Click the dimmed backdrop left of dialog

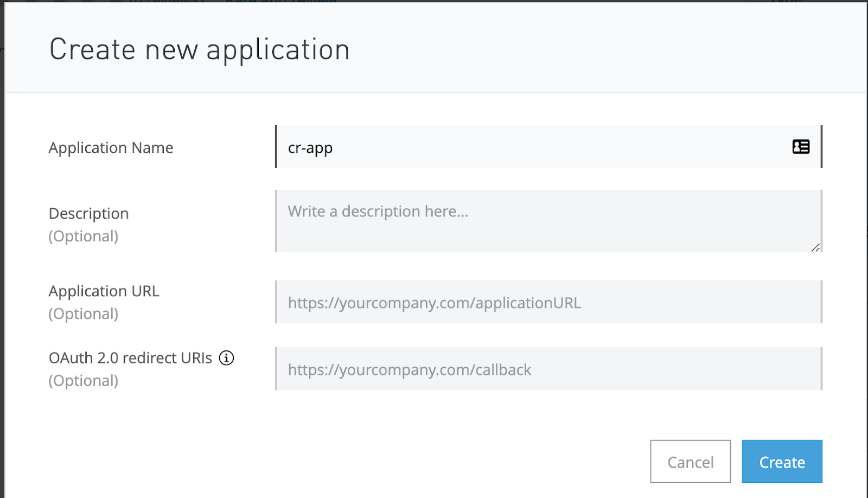(x=2, y=271)
